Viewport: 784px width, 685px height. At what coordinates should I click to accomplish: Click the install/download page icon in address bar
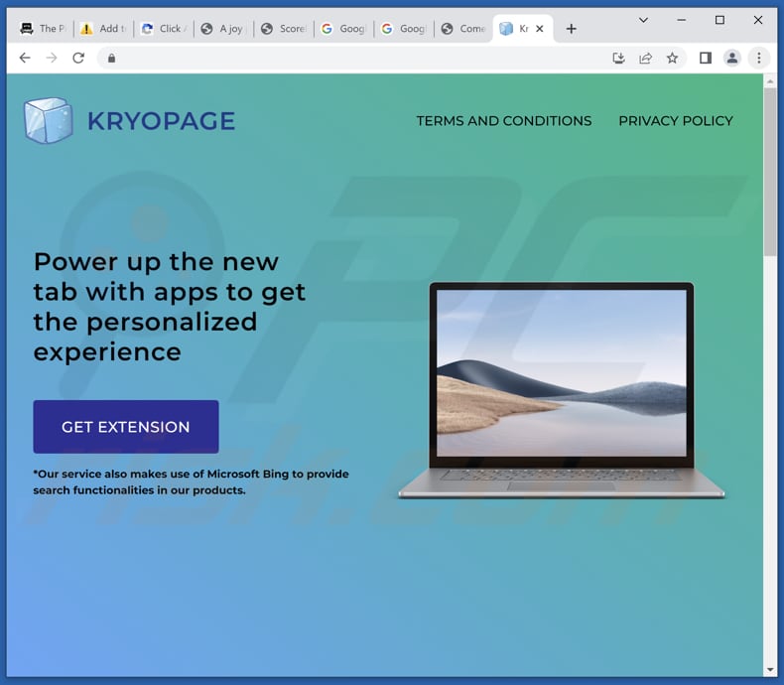tap(618, 58)
